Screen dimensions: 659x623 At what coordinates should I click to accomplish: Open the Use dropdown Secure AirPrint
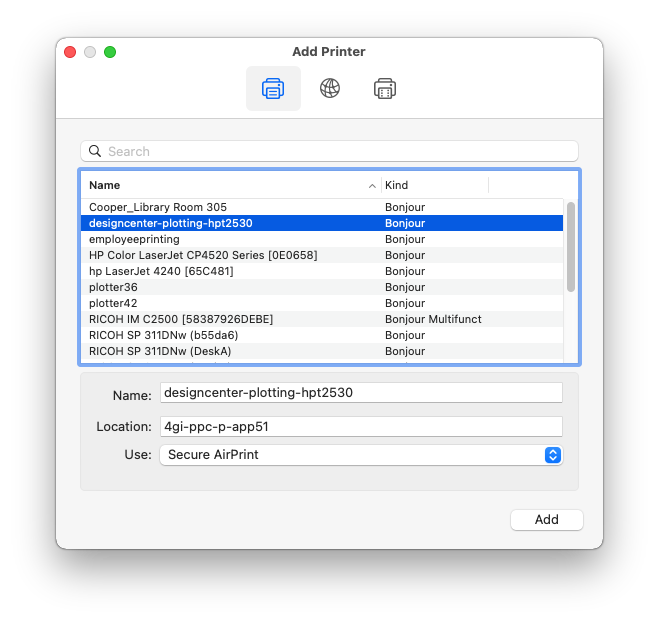(361, 455)
